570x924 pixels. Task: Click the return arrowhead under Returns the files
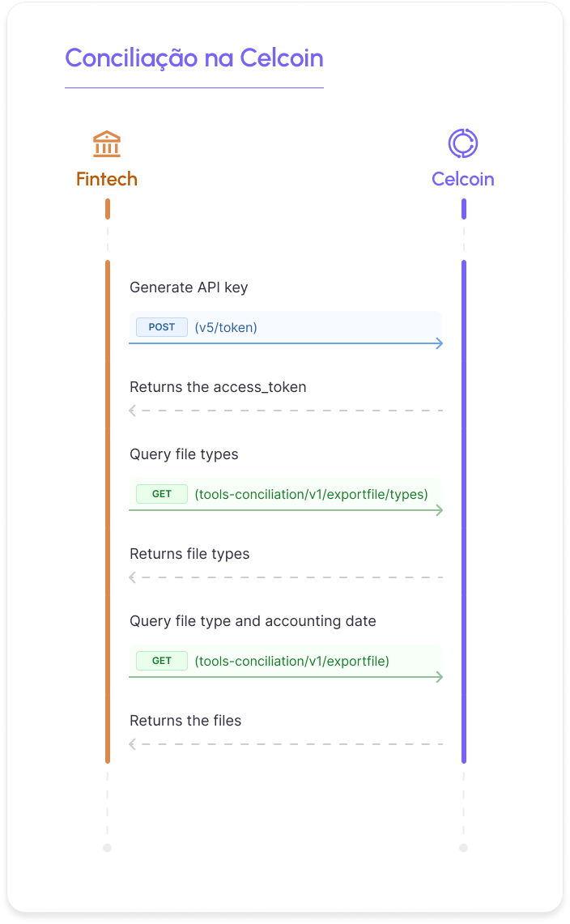click(x=133, y=744)
